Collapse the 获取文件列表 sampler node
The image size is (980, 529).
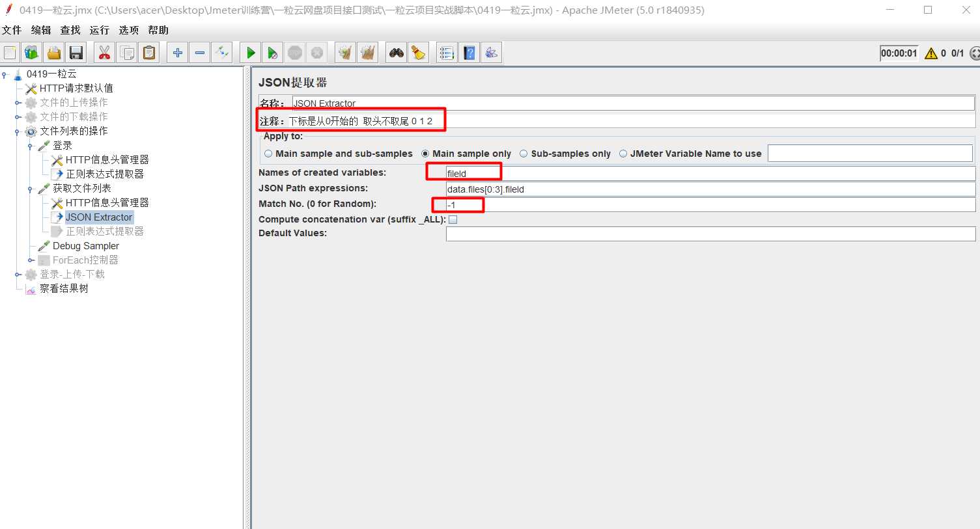(x=31, y=189)
